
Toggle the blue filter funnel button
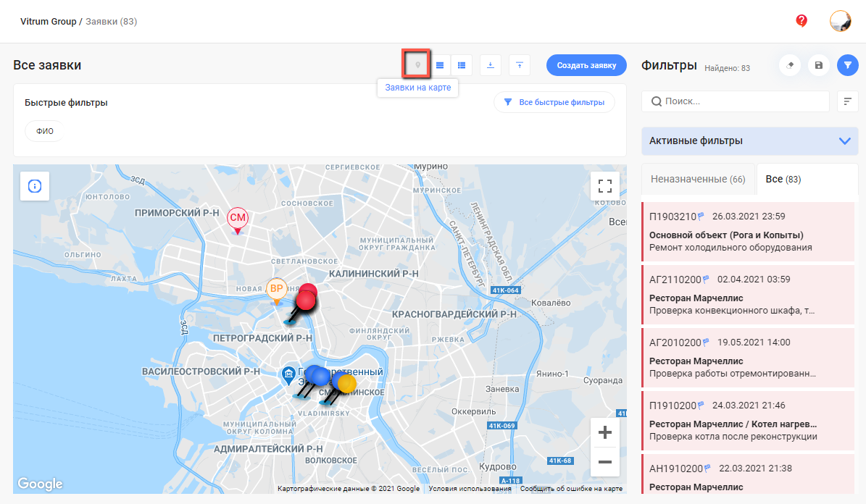point(848,65)
